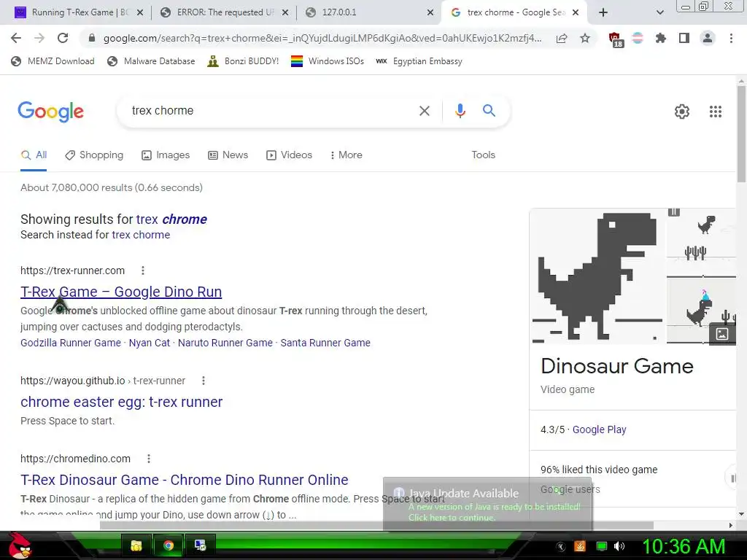This screenshot has height=560, width=747.
Task: Open the Santa Runner Game sitelink
Action: tap(325, 343)
